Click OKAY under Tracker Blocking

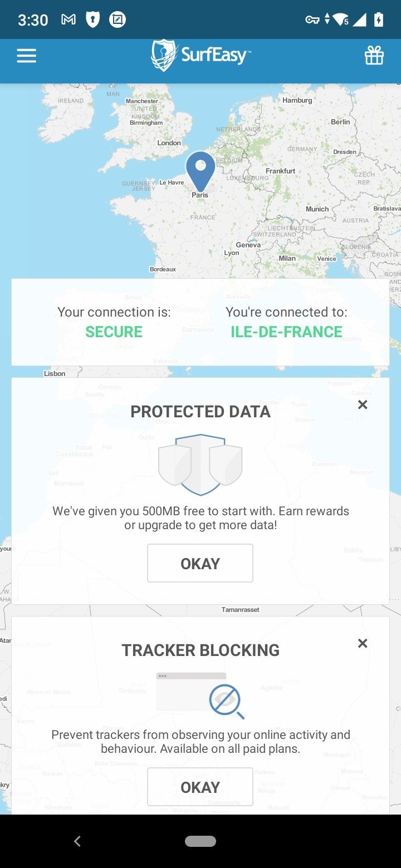pos(200,787)
